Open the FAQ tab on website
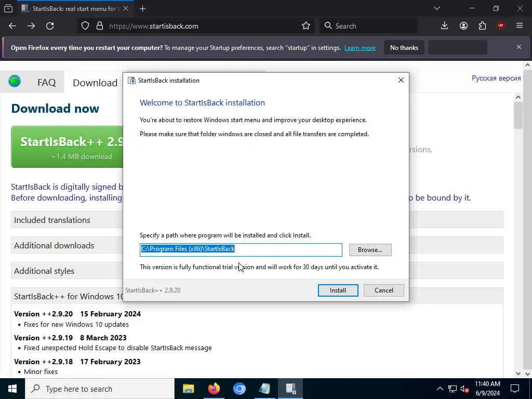This screenshot has height=399, width=532. (x=46, y=83)
